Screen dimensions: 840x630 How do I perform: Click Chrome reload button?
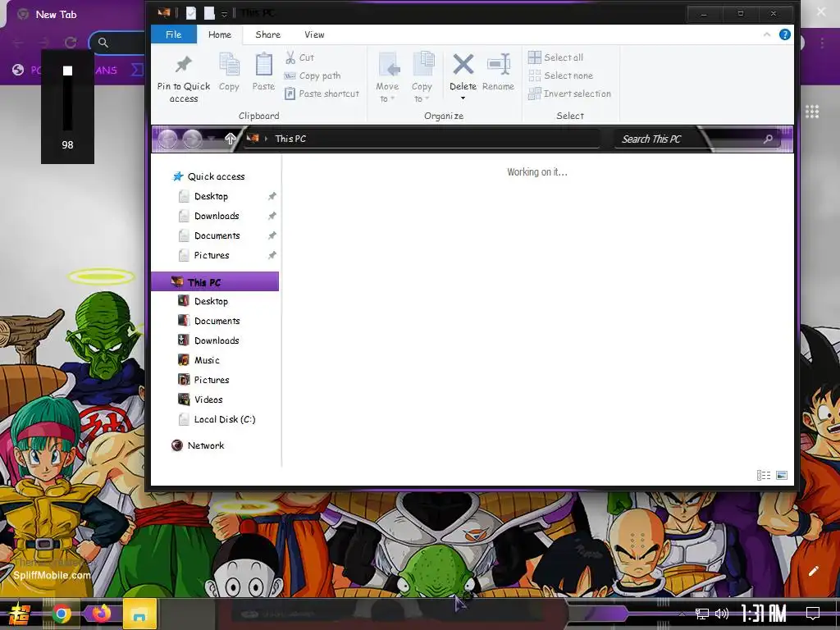71,43
